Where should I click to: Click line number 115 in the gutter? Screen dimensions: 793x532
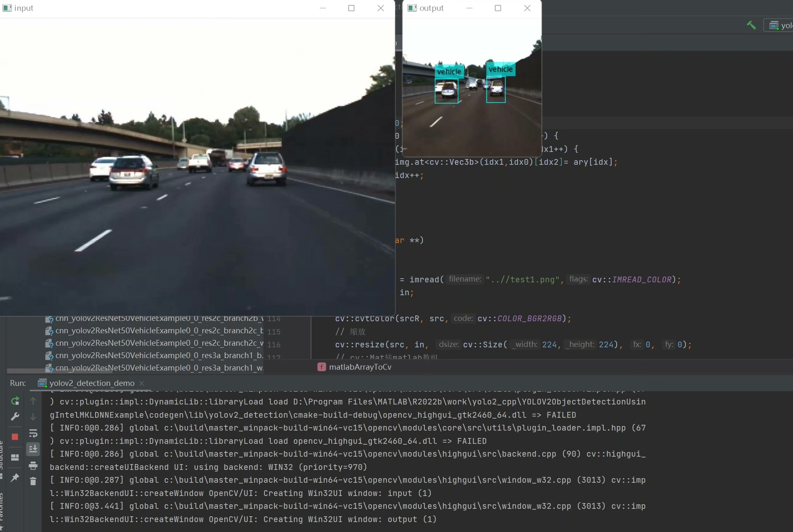point(274,332)
